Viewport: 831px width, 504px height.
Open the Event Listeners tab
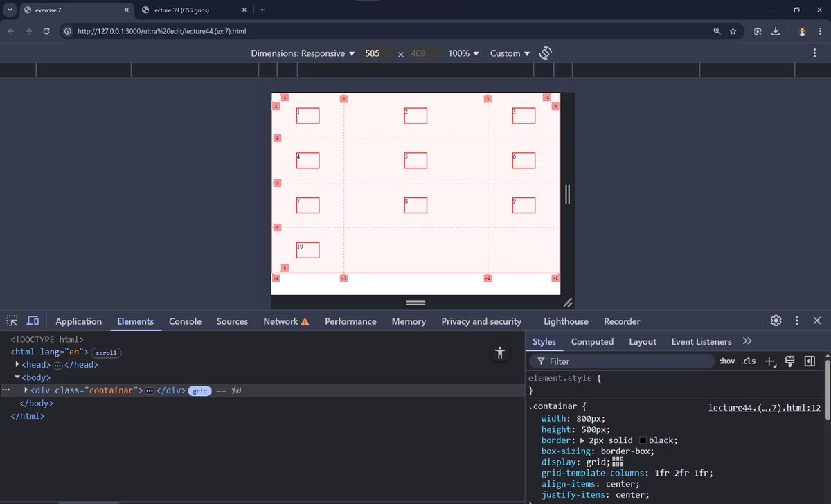(x=702, y=341)
